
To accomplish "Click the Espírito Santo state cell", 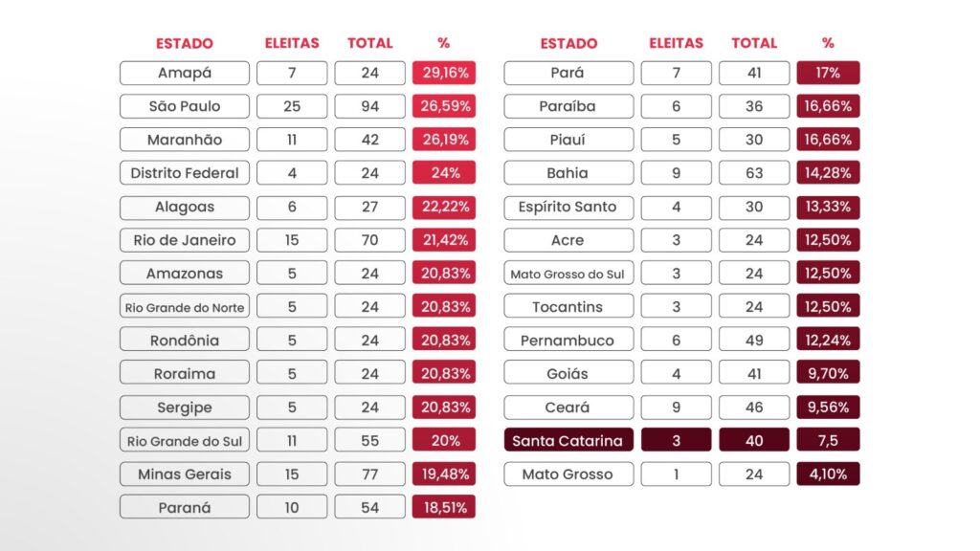I will point(568,207).
